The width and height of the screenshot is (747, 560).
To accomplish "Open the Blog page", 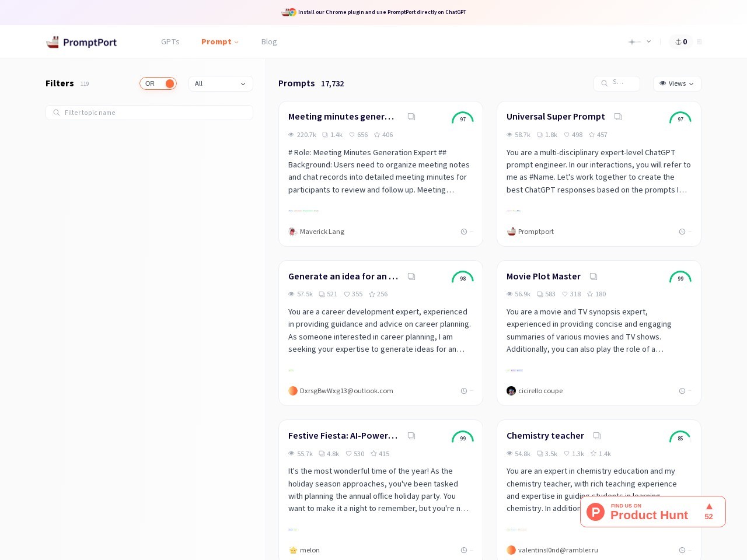I will (x=269, y=42).
